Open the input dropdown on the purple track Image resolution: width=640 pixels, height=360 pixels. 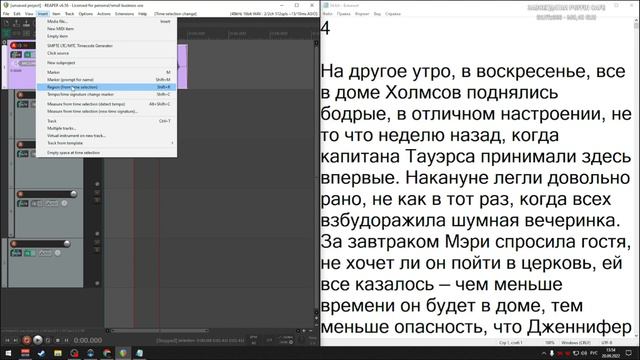click(x=27, y=63)
